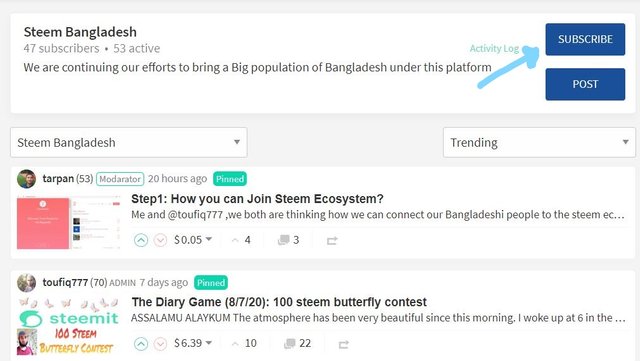
Task: Resteem the Diary Game butterfly contest post
Action: pyautogui.click(x=343, y=344)
